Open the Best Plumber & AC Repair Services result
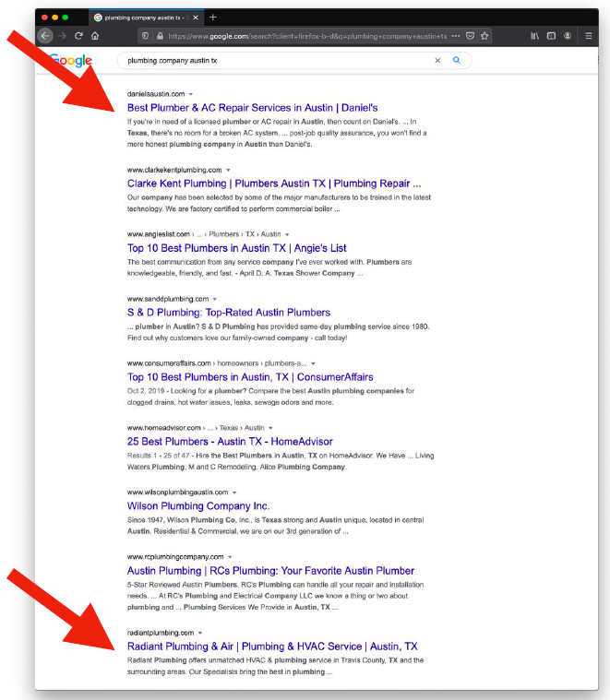 [x=252, y=108]
